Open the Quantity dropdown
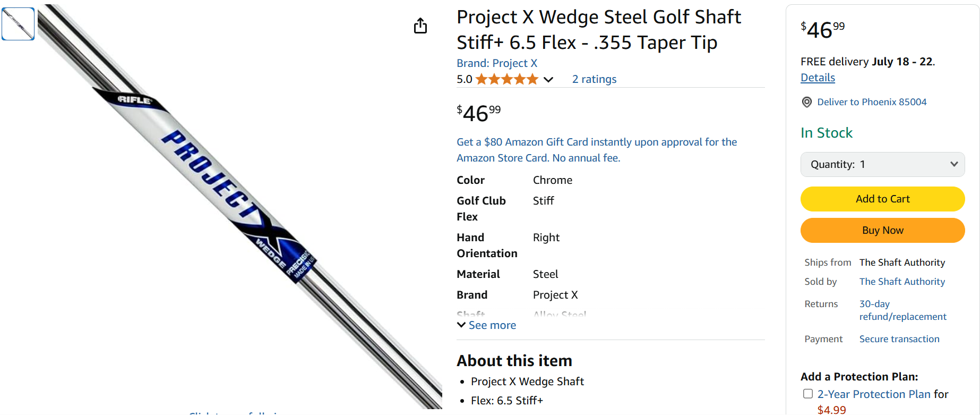Viewport: 980px width, 415px height. 882,164
